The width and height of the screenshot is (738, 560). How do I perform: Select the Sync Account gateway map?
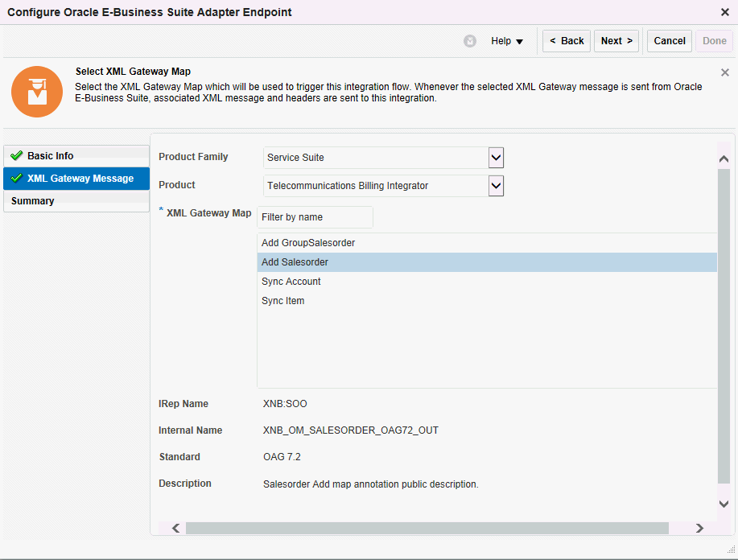pos(291,282)
